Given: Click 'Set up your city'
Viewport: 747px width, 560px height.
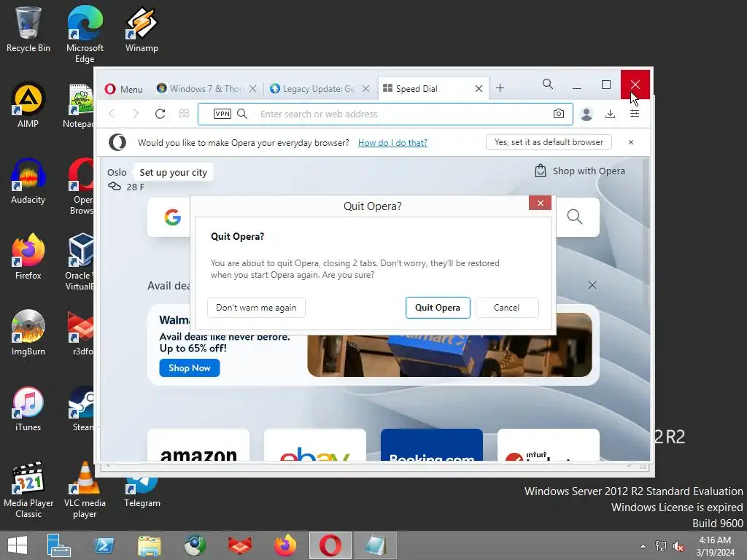Looking at the screenshot, I should point(174,173).
